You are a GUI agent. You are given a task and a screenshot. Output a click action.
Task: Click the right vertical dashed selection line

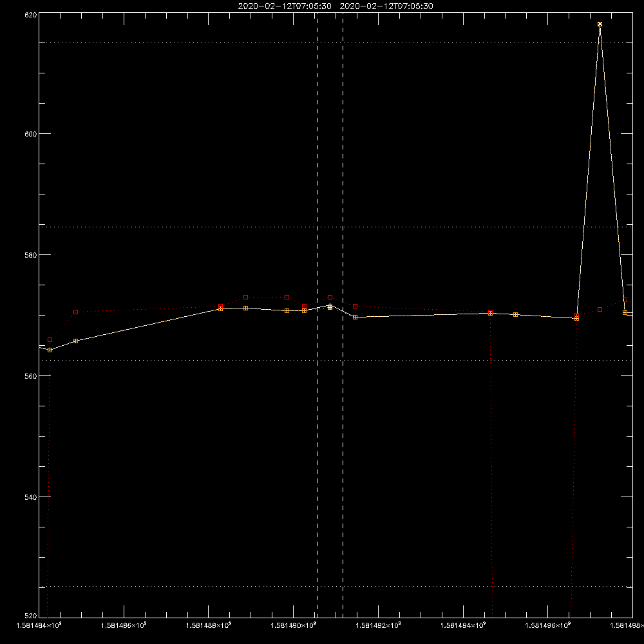click(x=343, y=315)
